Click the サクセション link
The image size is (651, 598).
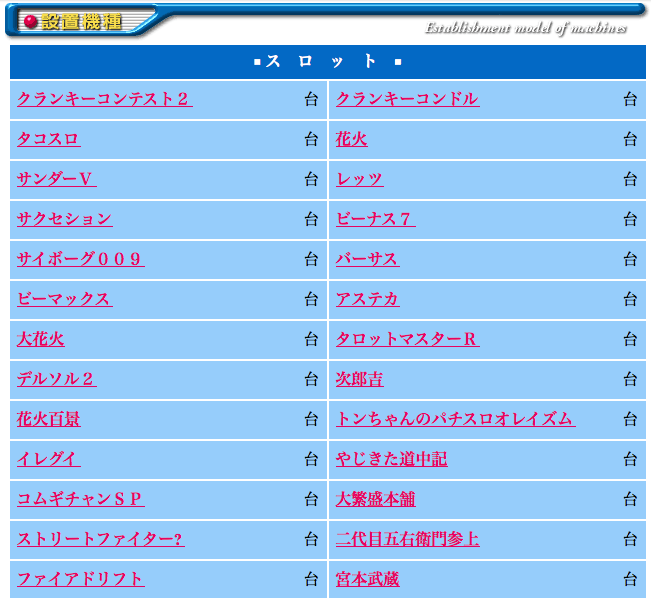tap(65, 219)
